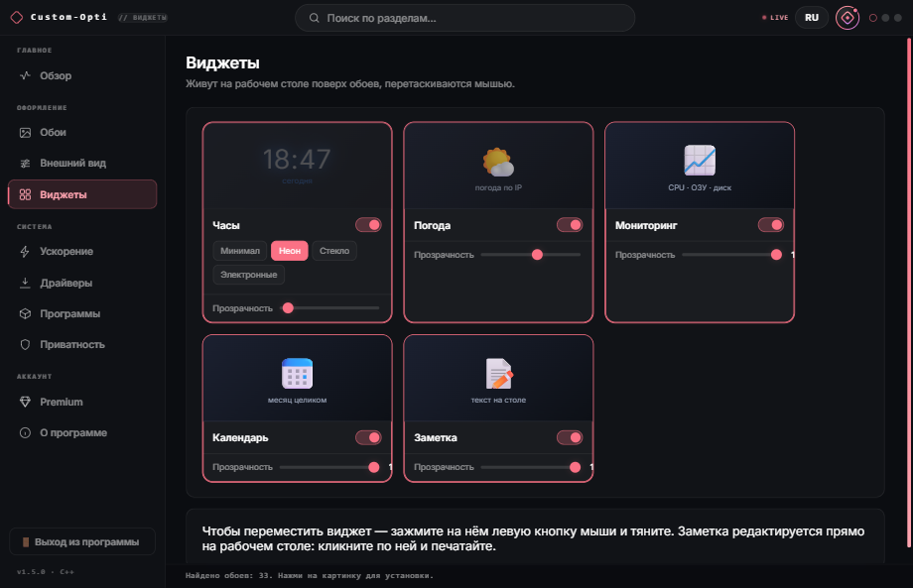Screen dimensions: 913x588
Task: Click the Premium diamond icon
Action: click(x=25, y=402)
